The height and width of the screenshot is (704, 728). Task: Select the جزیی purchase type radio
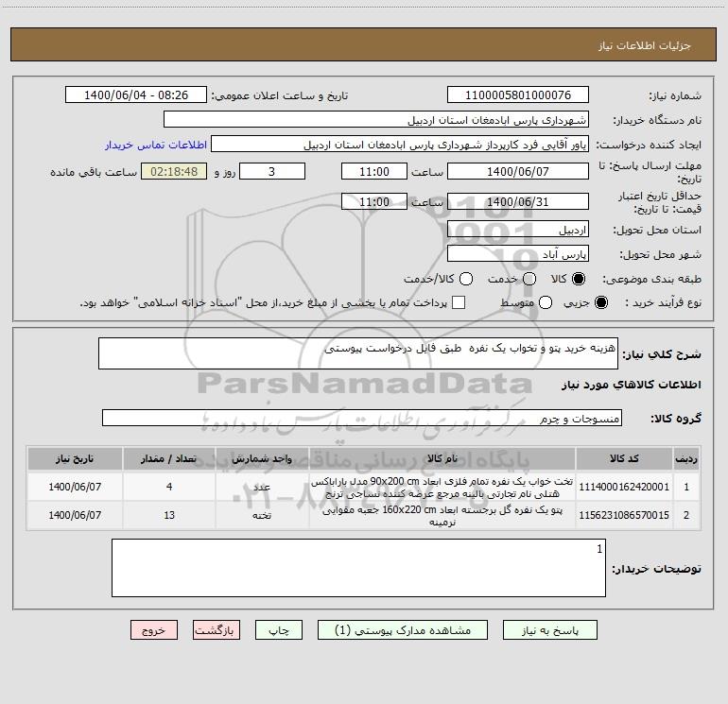pos(600,302)
